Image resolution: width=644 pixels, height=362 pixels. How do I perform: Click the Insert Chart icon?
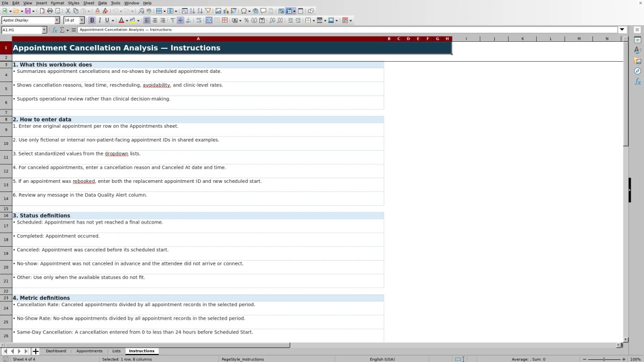coord(226,11)
